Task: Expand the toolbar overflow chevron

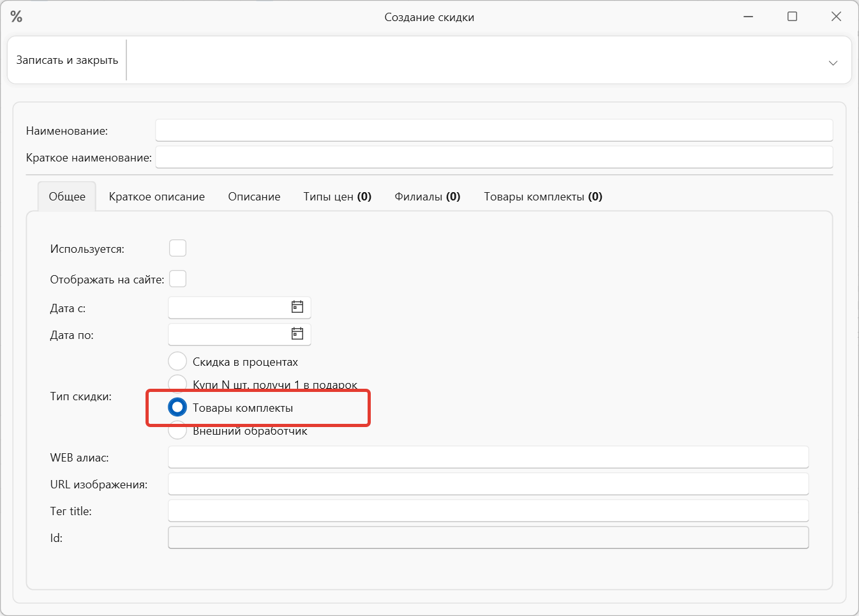Action: coord(832,63)
